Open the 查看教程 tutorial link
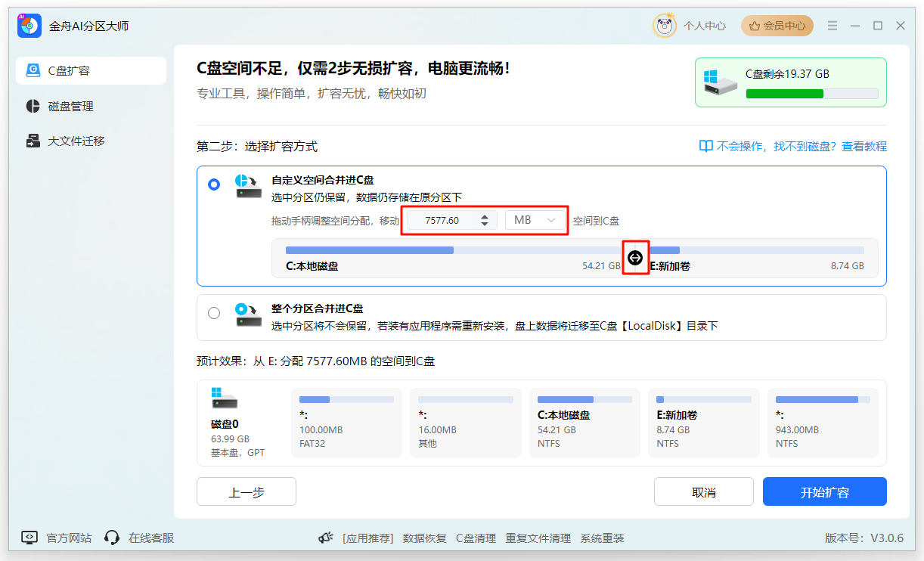 pyautogui.click(x=864, y=147)
